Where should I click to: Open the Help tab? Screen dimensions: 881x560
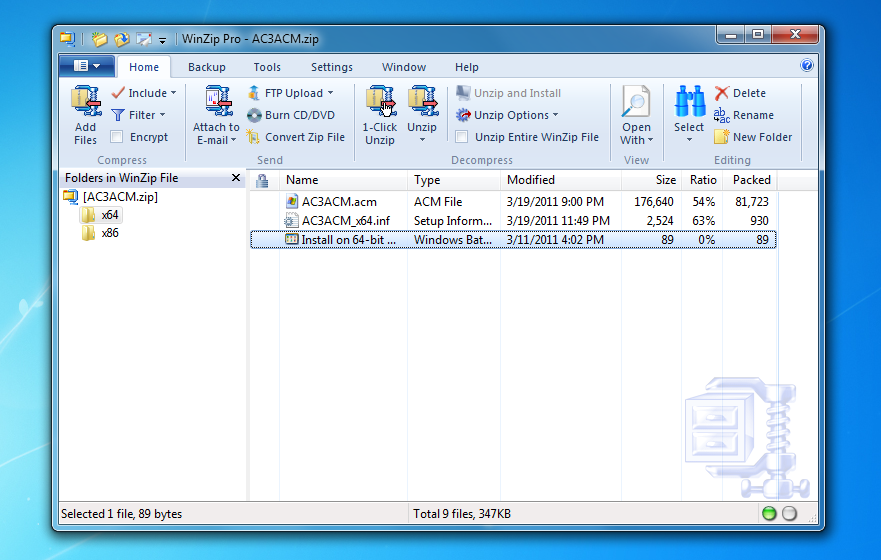tap(467, 67)
